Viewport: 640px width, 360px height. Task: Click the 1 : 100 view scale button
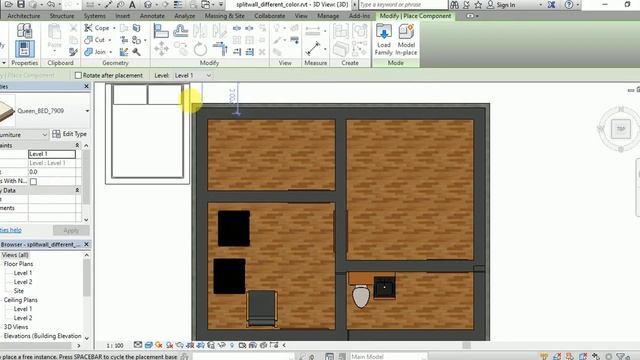pyautogui.click(x=115, y=345)
